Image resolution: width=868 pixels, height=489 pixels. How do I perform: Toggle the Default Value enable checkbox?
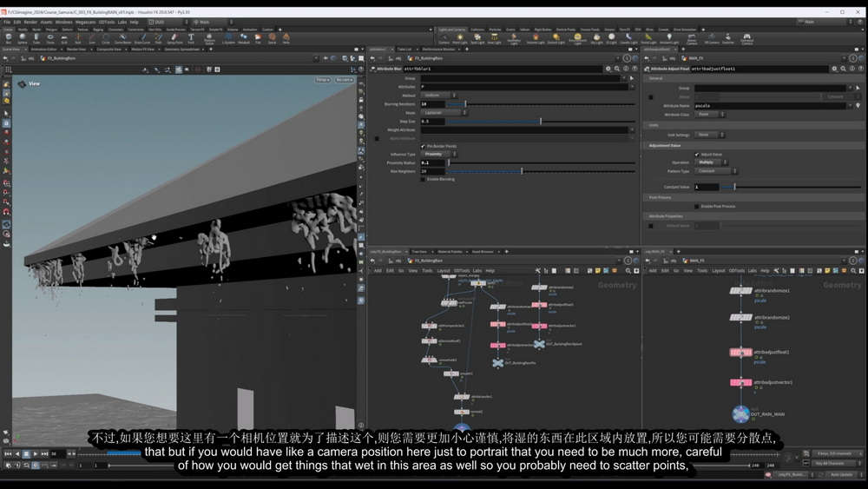point(651,226)
